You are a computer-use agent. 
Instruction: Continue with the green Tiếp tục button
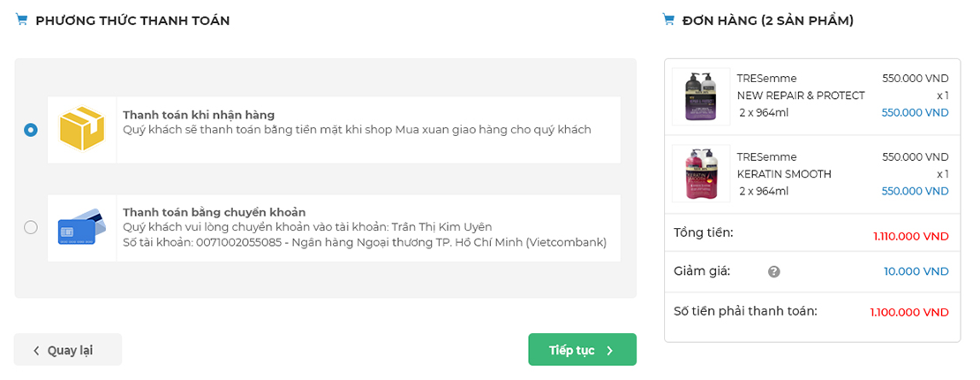point(583,349)
